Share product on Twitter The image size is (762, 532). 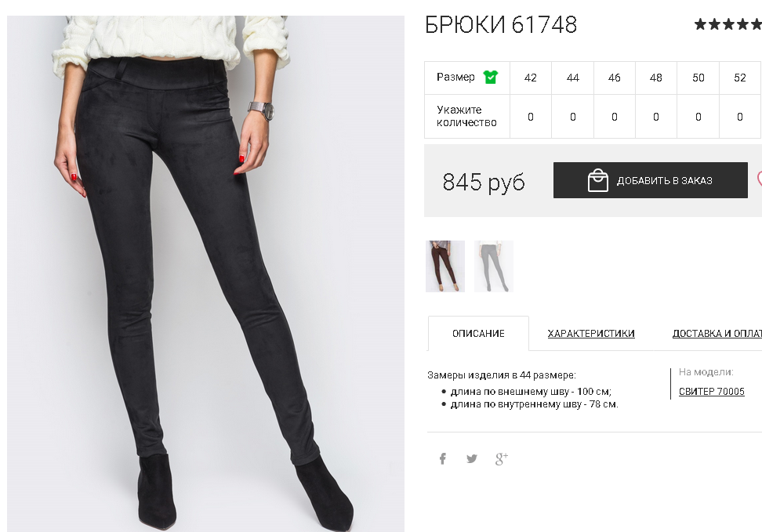471,458
